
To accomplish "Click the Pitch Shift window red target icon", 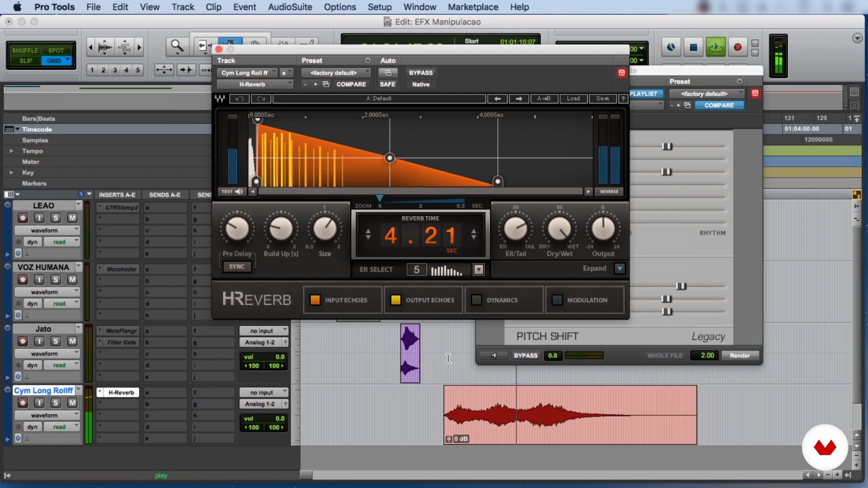I will pos(755,93).
